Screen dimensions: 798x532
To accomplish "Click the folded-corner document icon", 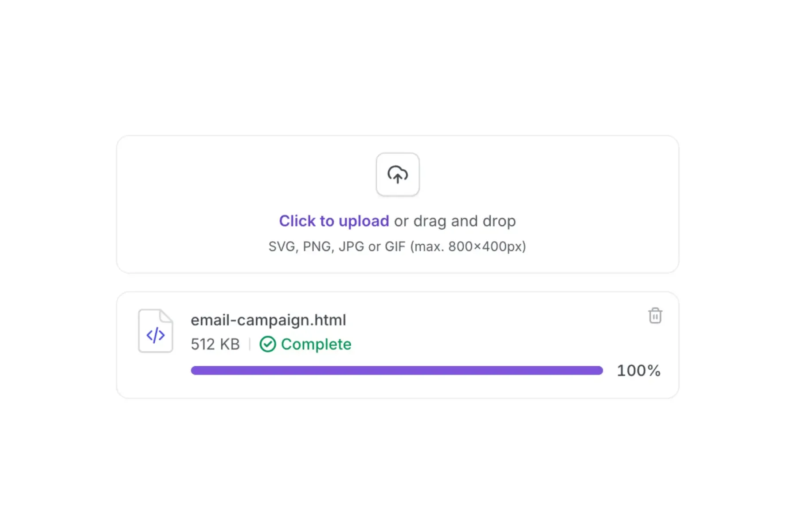I will tap(155, 331).
